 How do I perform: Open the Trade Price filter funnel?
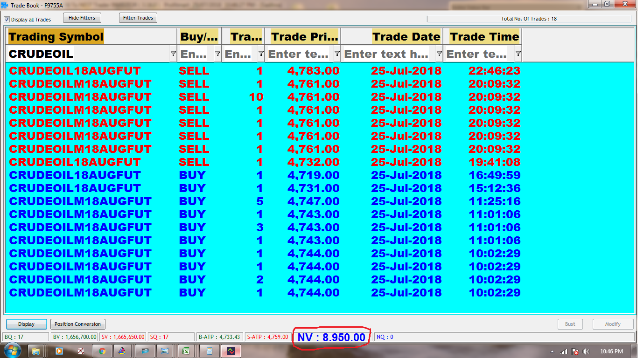click(x=337, y=54)
